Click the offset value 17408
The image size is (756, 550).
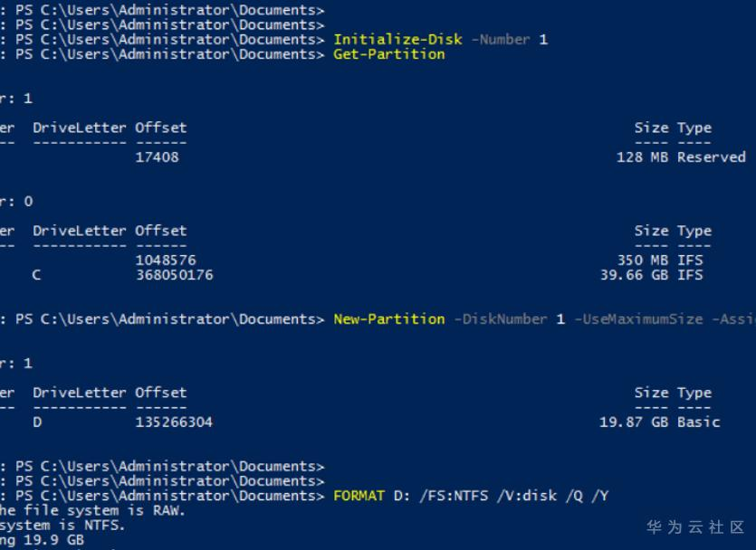point(158,157)
